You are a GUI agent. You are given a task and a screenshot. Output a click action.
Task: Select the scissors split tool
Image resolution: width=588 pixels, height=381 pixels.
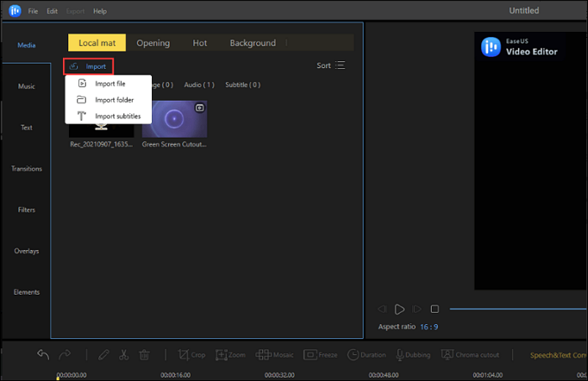[x=123, y=355]
